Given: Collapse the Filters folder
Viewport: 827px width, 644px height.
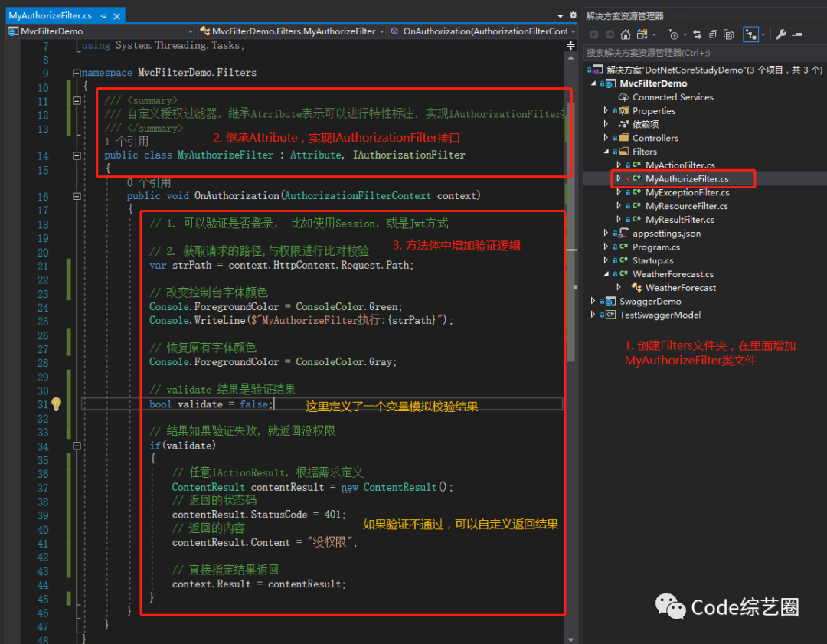Looking at the screenshot, I should point(606,152).
